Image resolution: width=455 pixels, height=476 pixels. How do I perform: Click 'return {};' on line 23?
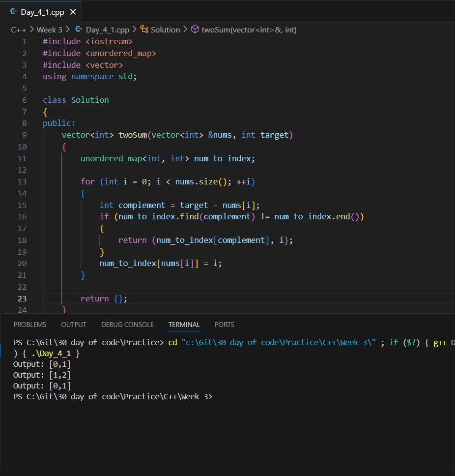[104, 298]
